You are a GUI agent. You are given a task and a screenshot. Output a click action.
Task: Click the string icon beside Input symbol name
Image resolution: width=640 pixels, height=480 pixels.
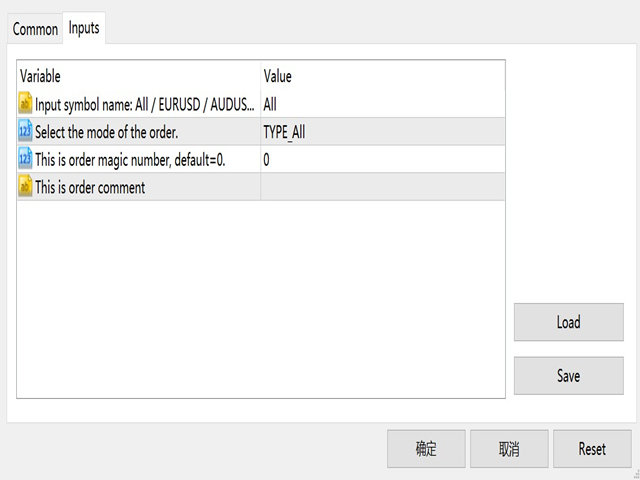pyautogui.click(x=25, y=104)
